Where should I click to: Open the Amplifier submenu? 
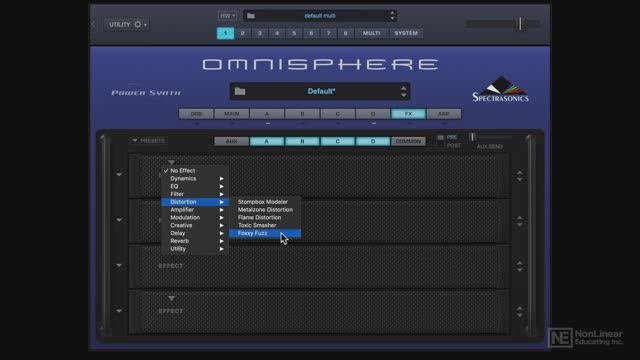pos(195,210)
